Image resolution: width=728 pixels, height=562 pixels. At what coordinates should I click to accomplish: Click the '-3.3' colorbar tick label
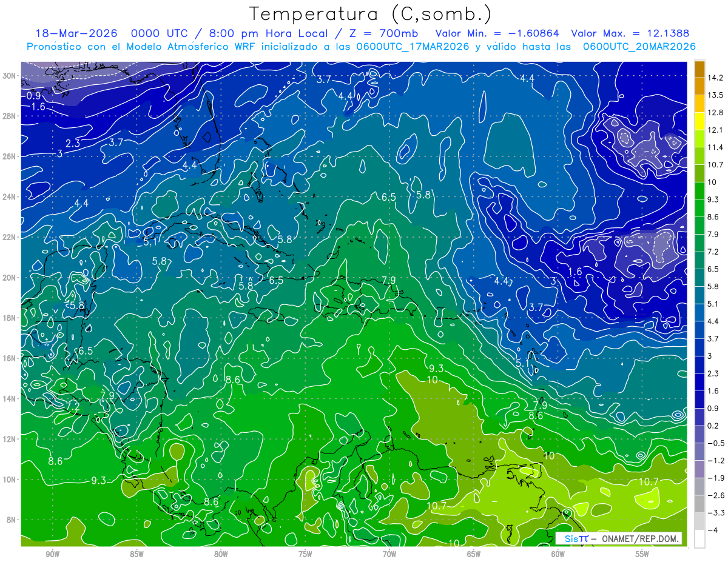(715, 513)
